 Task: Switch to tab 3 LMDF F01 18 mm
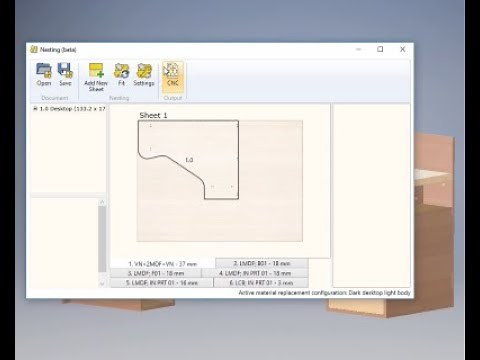click(156, 273)
